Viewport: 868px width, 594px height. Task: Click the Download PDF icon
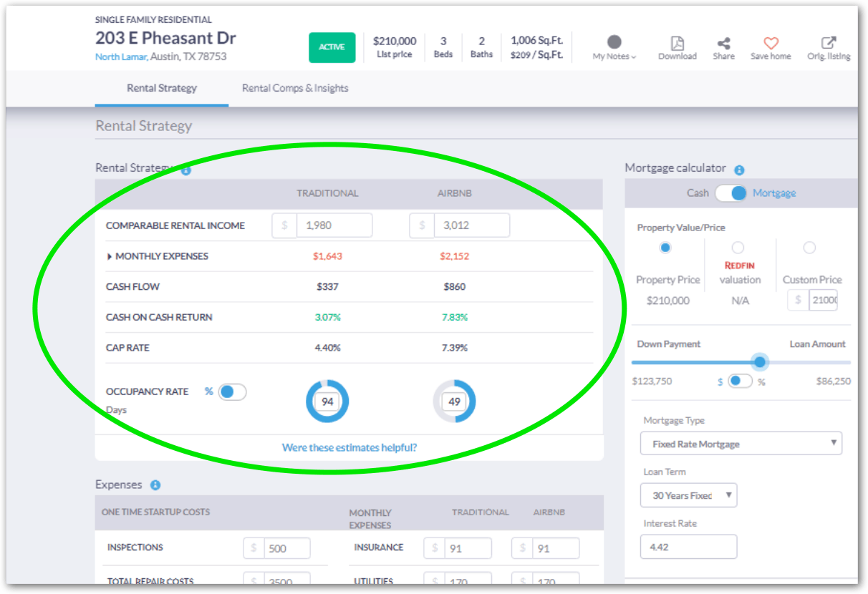pos(677,43)
